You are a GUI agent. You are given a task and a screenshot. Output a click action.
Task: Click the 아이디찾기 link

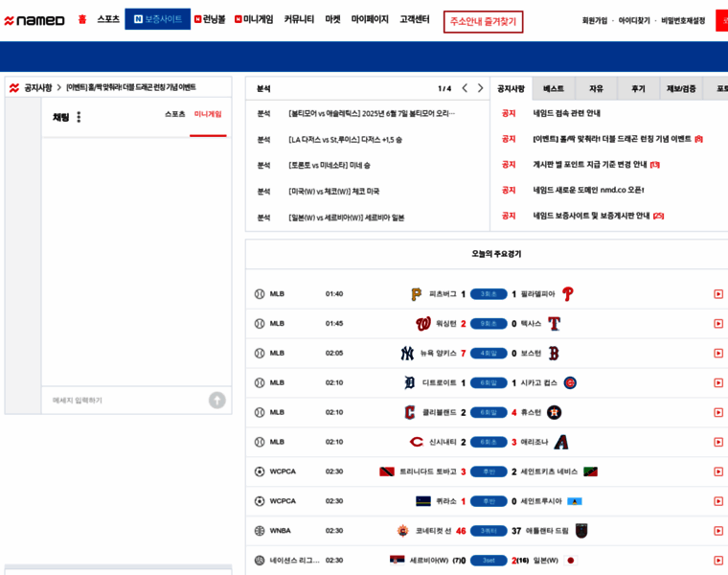634,21
